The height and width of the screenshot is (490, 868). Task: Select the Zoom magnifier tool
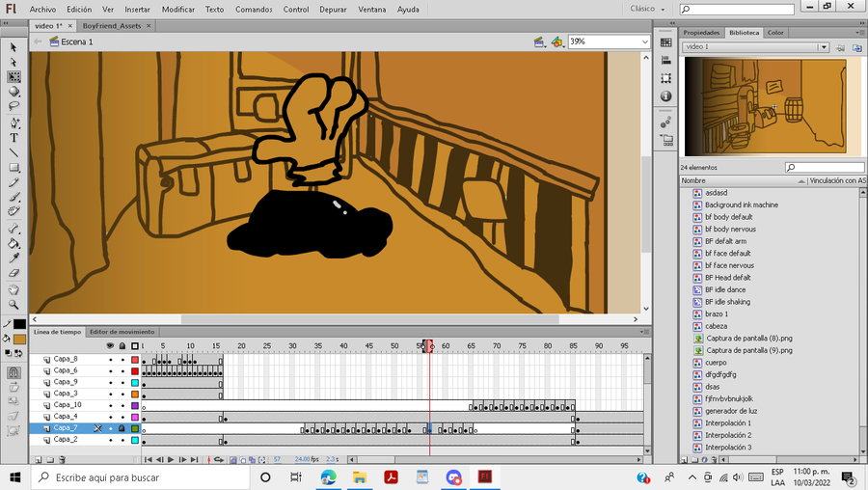coord(14,305)
